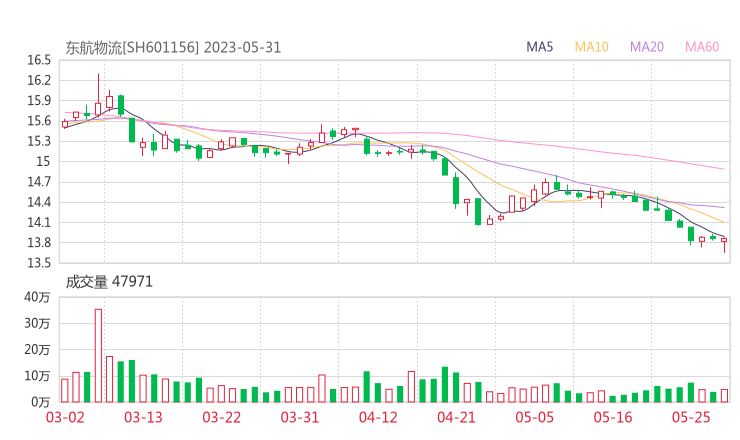Click the 05-05 date axis label
The width and height of the screenshot is (740, 440).
535,417
